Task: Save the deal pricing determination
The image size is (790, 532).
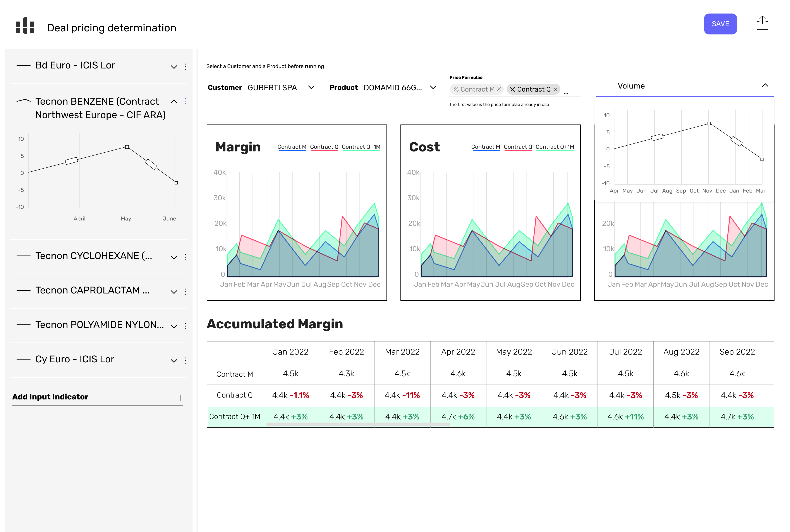Action: coord(720,24)
